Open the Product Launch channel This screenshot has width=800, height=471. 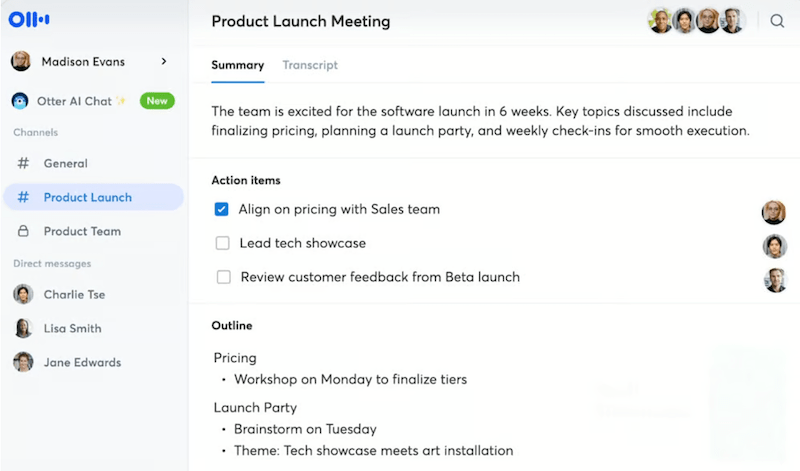click(94, 197)
